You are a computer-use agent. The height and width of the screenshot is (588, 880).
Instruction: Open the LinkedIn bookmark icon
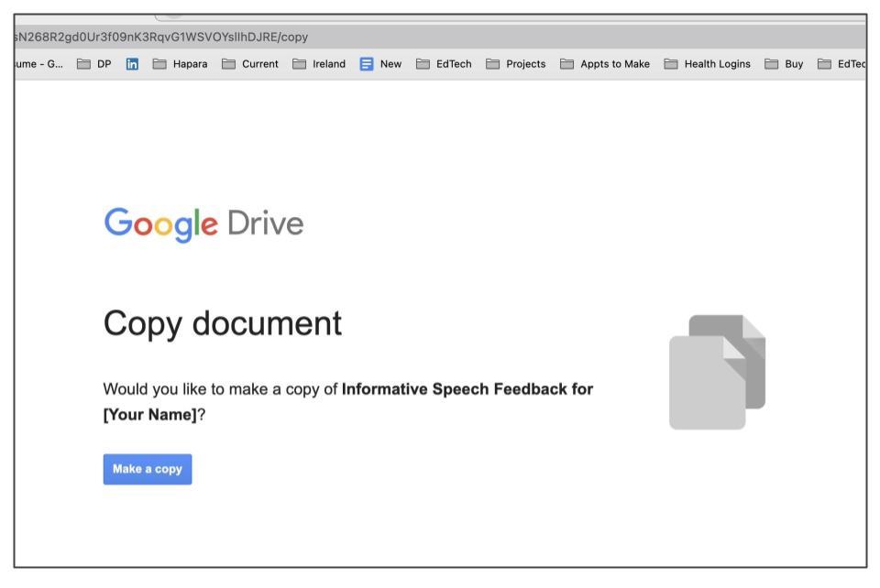tap(132, 64)
